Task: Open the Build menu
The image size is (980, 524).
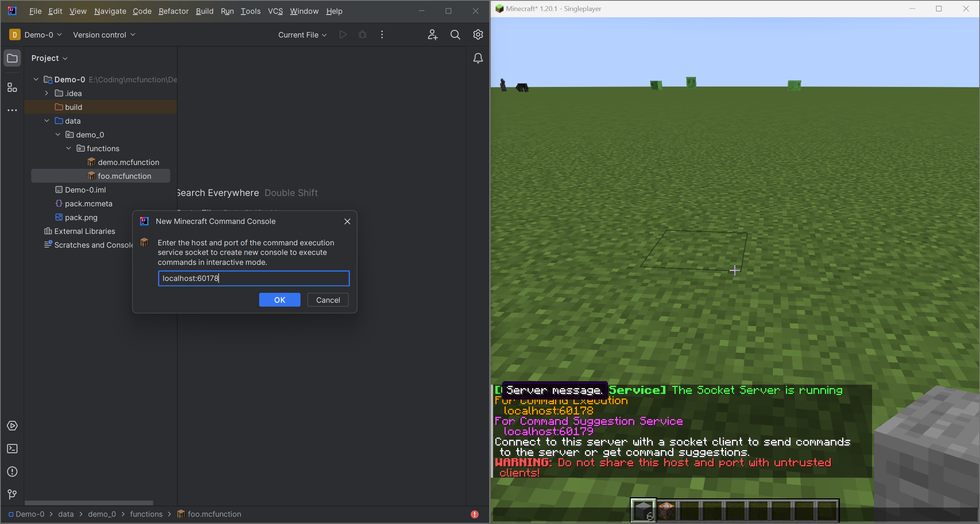Action: (204, 11)
